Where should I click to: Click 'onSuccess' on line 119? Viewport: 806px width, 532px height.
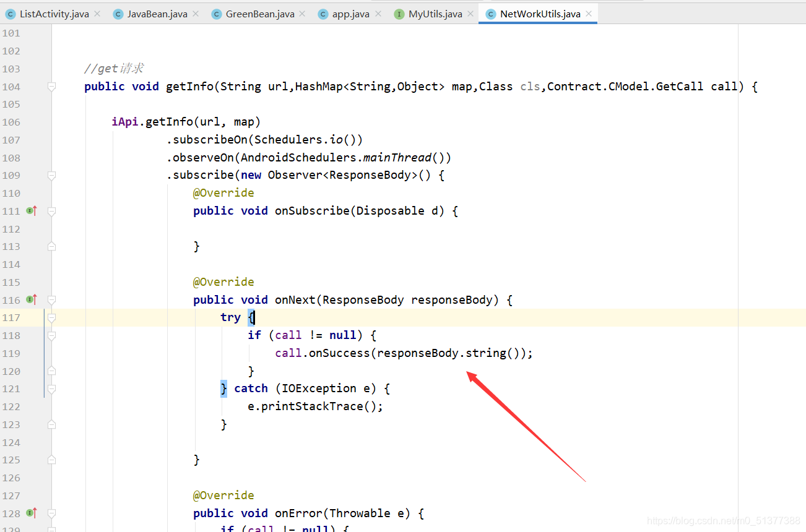[x=339, y=353]
